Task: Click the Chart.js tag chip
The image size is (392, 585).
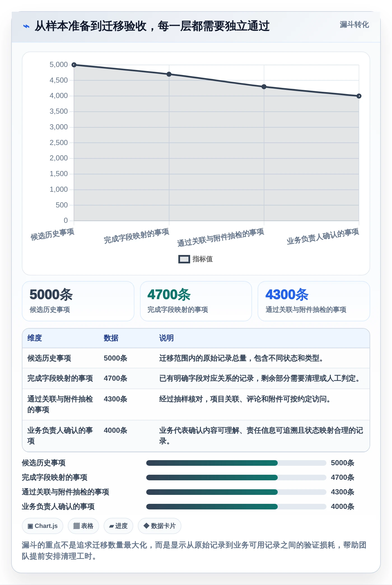Action: [43, 526]
